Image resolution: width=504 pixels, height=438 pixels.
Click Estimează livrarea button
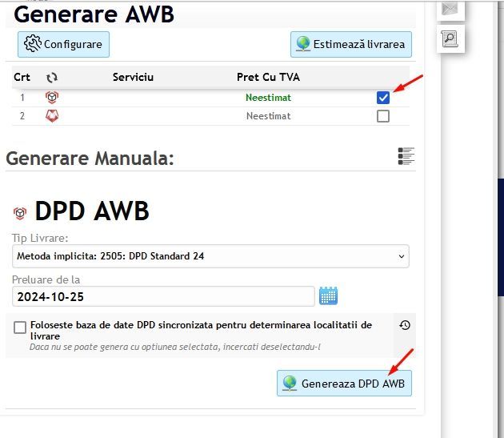351,44
